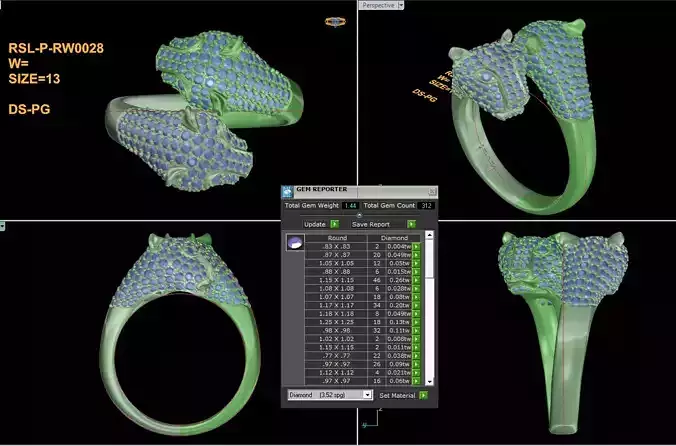Screen dimensions: 676x446
Task: Click the green arrow next to Set Material
Action: (x=424, y=395)
